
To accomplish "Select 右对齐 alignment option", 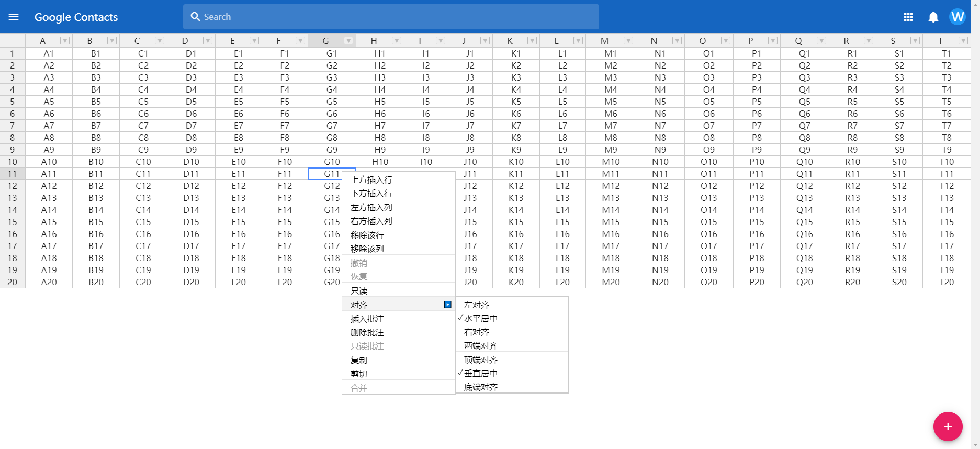I will pos(512,332).
